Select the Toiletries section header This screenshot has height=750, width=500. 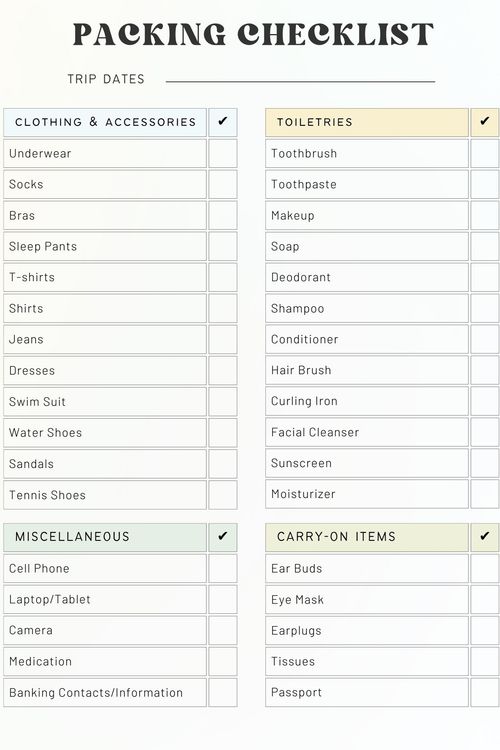(367, 122)
